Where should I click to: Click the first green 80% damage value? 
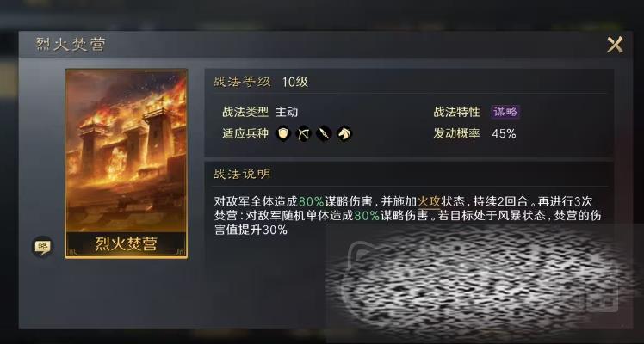click(312, 202)
